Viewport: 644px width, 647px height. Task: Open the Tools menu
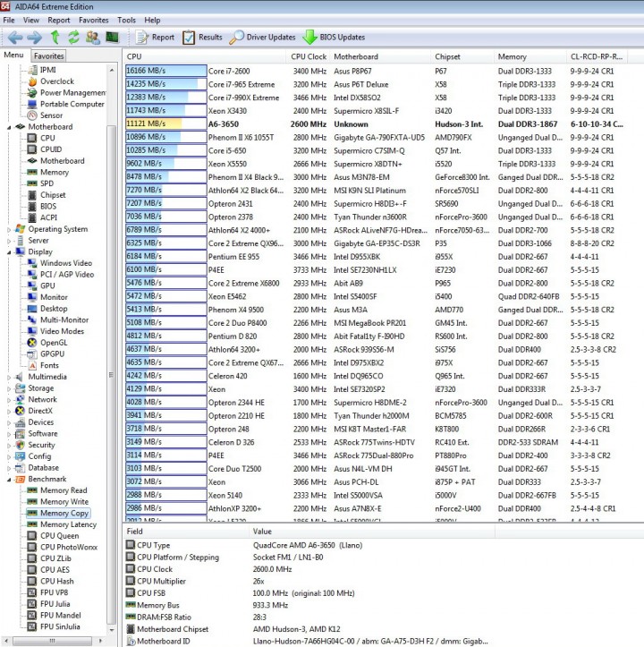(126, 21)
